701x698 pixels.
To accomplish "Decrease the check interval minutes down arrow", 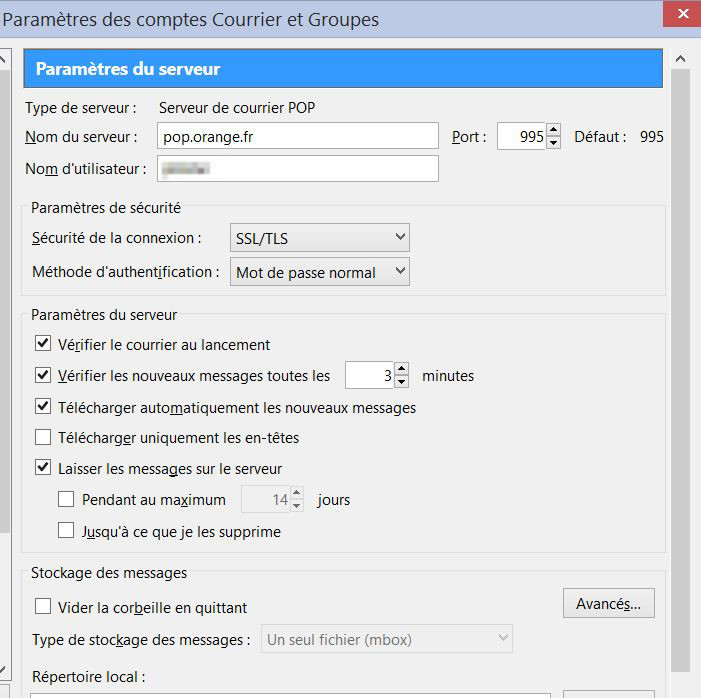I will point(401,382).
